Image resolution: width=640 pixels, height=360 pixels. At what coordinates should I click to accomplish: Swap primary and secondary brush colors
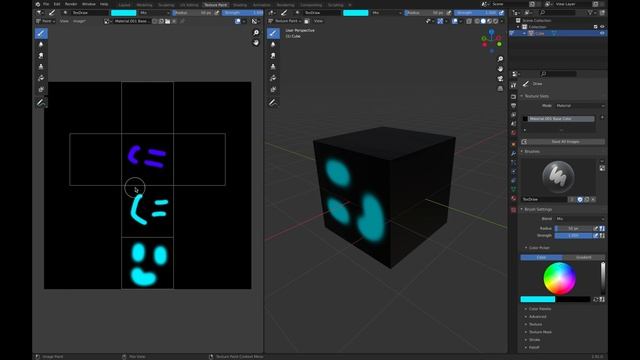pyautogui.click(x=596, y=300)
